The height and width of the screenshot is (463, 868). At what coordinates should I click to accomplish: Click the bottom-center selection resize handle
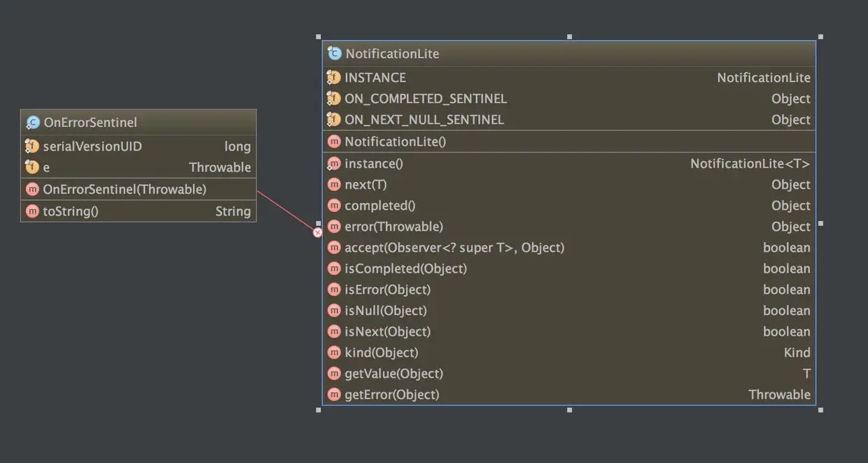tap(569, 410)
